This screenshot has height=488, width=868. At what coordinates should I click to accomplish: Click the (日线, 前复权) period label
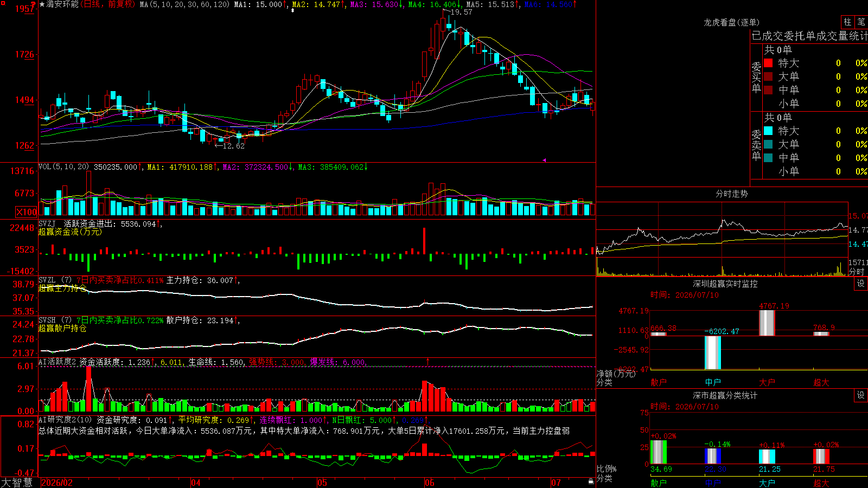108,4
